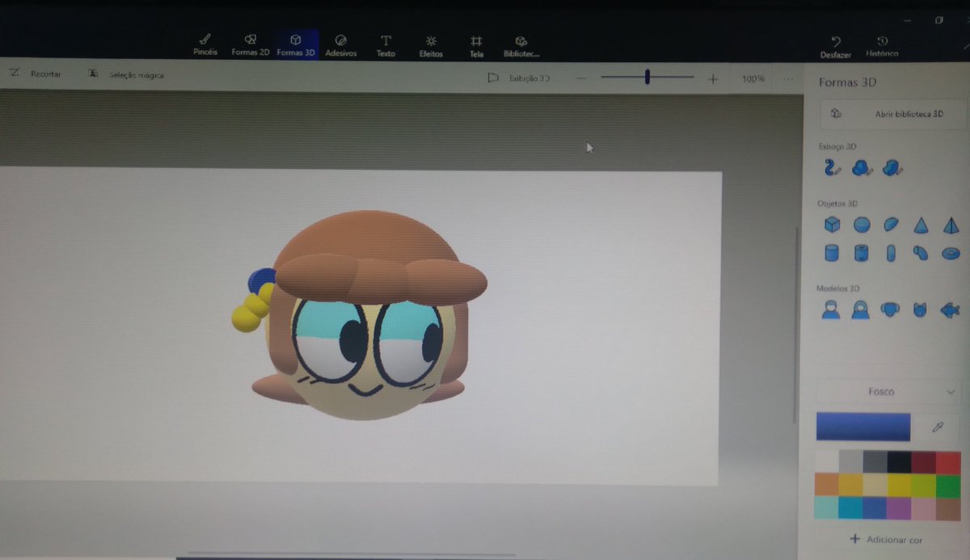Open the Tela canvas tab
Image resolution: width=970 pixels, height=560 pixels.
click(x=477, y=45)
